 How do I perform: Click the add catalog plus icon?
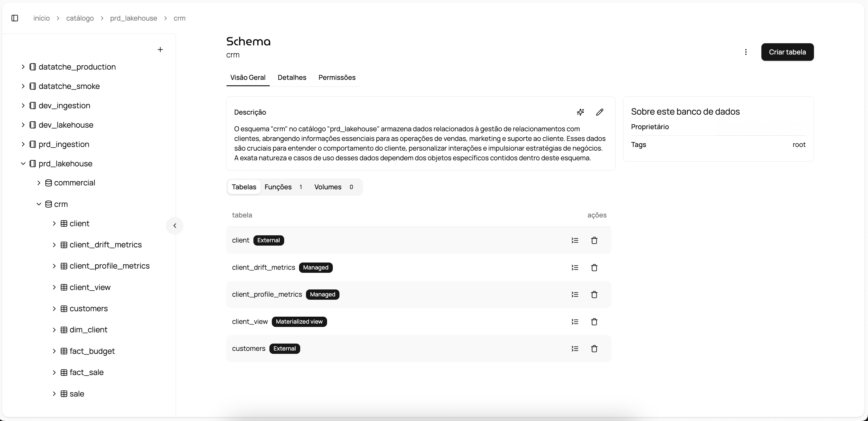[x=160, y=49]
